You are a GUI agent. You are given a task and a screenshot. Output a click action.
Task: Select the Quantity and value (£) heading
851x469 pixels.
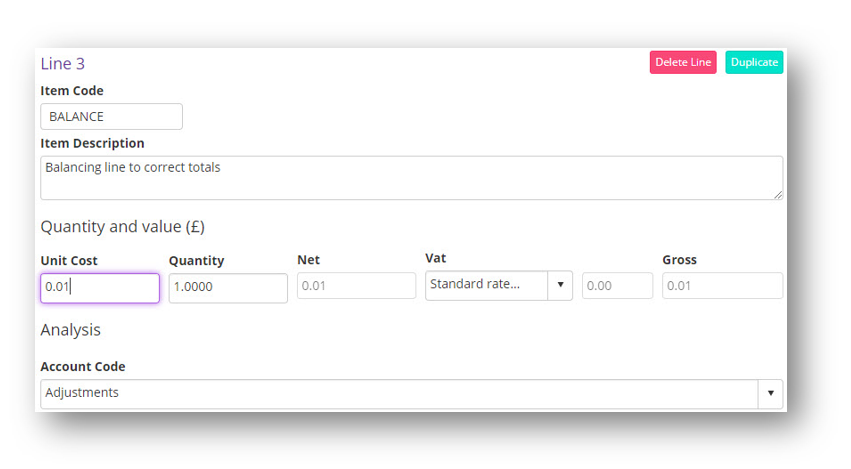tap(123, 226)
